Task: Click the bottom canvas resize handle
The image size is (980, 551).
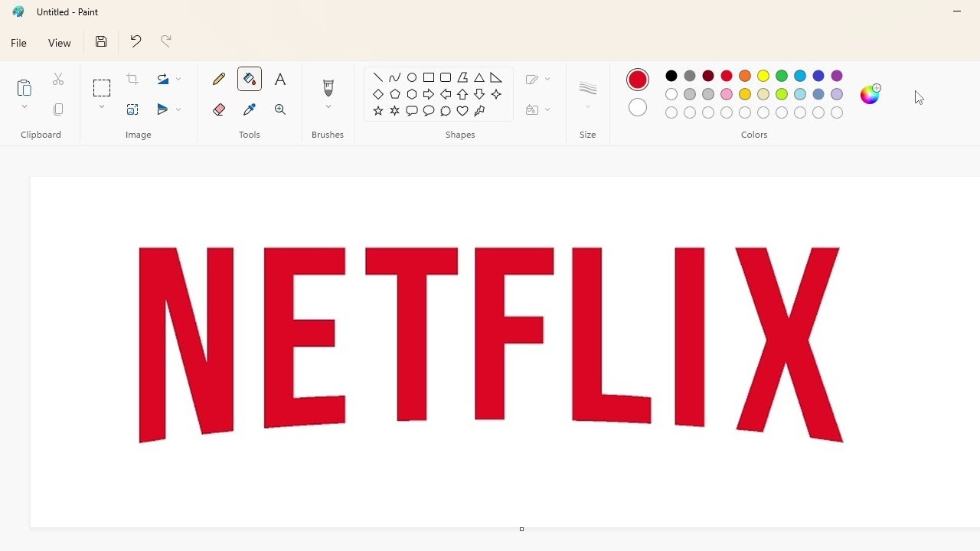Action: click(x=521, y=529)
